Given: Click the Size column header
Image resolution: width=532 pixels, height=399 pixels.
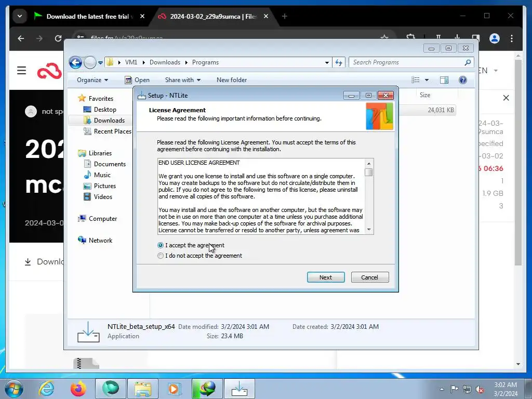Looking at the screenshot, I should coord(425,95).
